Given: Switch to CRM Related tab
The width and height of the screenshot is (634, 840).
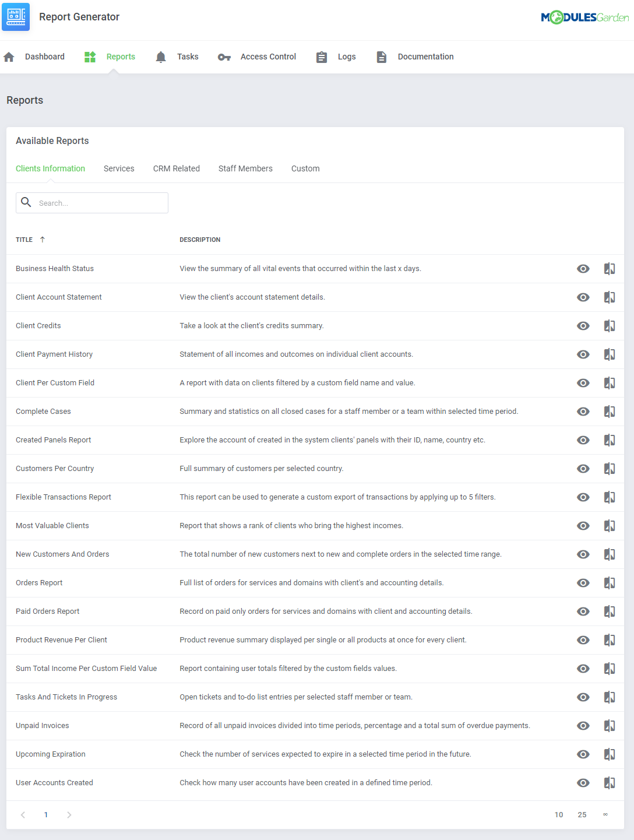Looking at the screenshot, I should coord(177,168).
